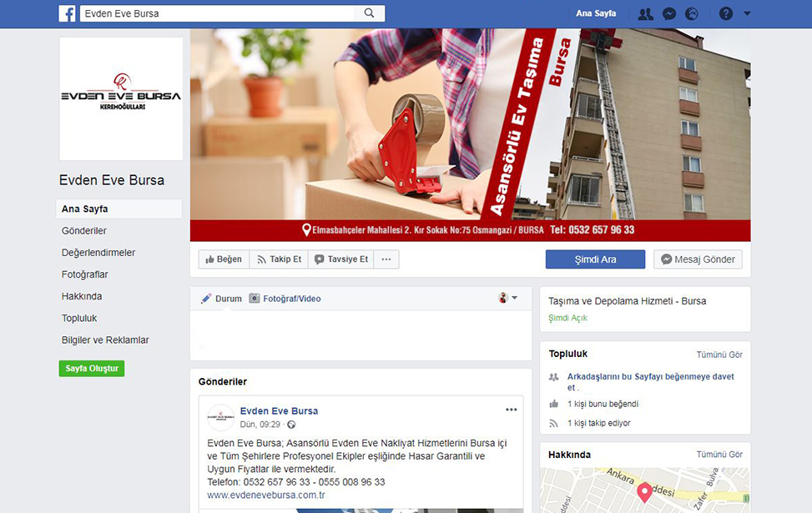Open friend requests icon in top bar
Viewport: 812px width, 513px height.
click(x=645, y=13)
